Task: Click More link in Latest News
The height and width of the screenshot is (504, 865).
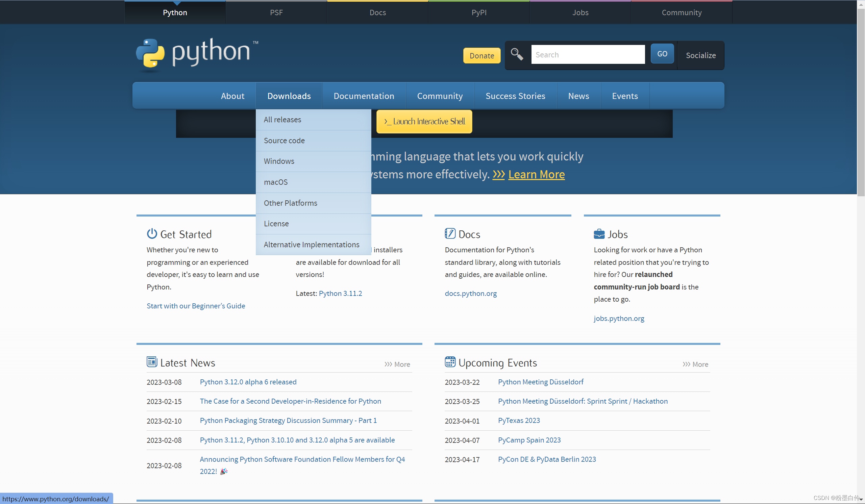Action: tap(397, 364)
